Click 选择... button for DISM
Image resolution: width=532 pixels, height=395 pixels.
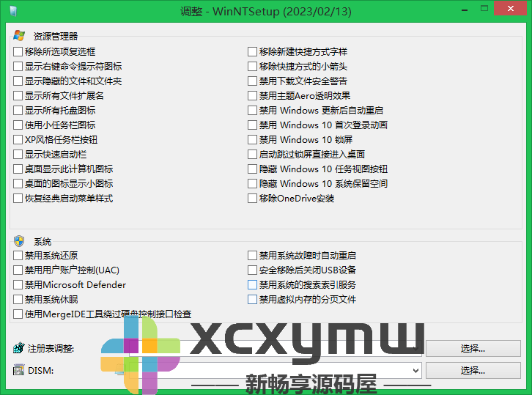pyautogui.click(x=473, y=370)
